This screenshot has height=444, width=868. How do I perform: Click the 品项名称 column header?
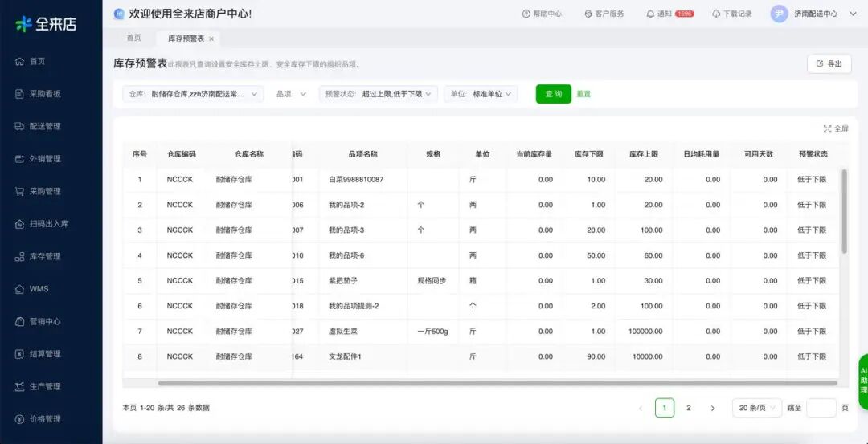pyautogui.click(x=362, y=154)
